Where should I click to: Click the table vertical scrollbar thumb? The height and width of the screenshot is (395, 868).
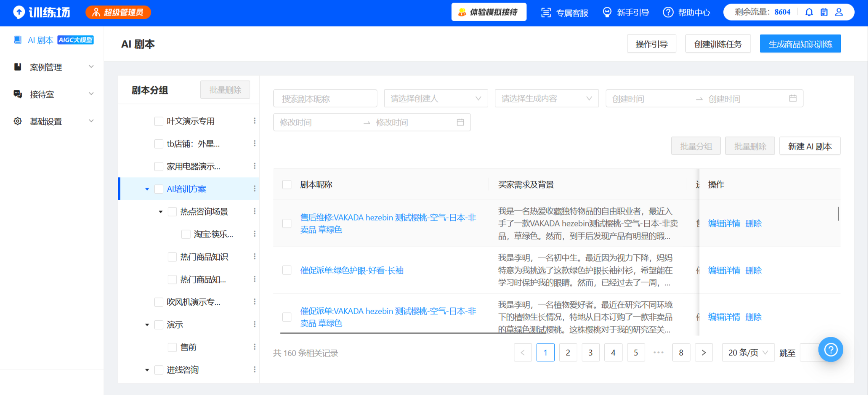click(838, 214)
